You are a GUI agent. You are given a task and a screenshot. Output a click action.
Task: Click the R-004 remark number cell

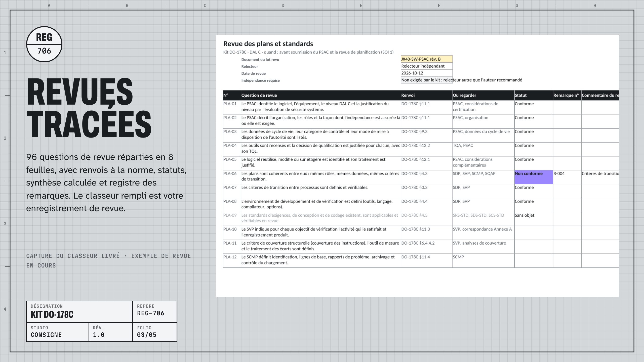tap(567, 177)
